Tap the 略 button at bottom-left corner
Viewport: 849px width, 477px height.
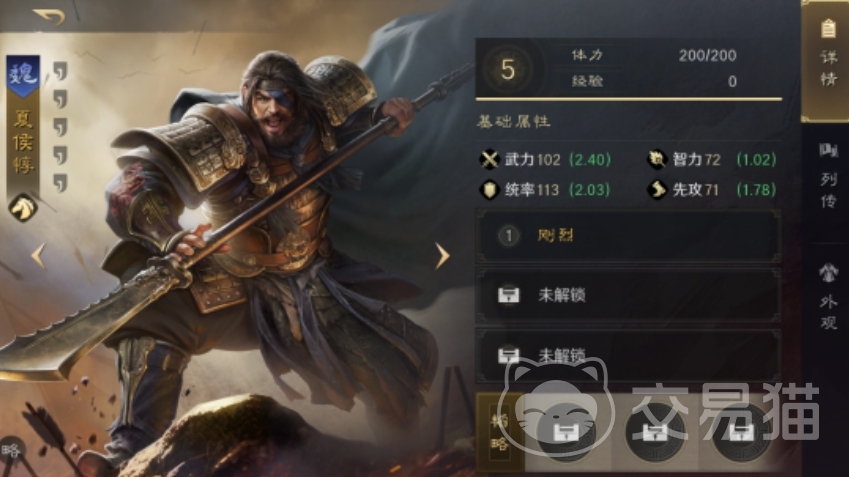pos(12,450)
